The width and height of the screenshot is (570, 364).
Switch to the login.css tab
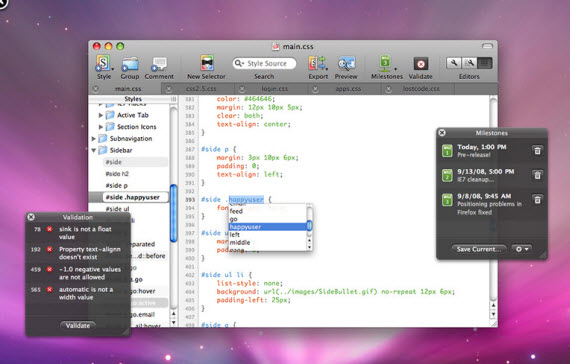[274, 89]
